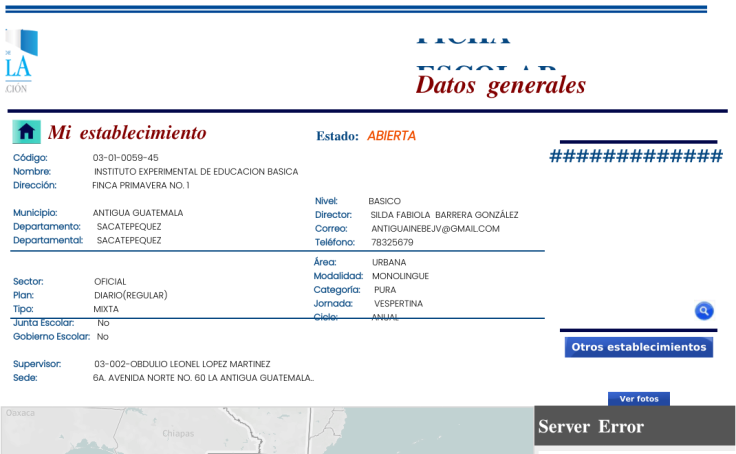This screenshot has width=736, height=454.
Task: Click the director name Silda Fabiola Barrera
Action: pos(444,215)
